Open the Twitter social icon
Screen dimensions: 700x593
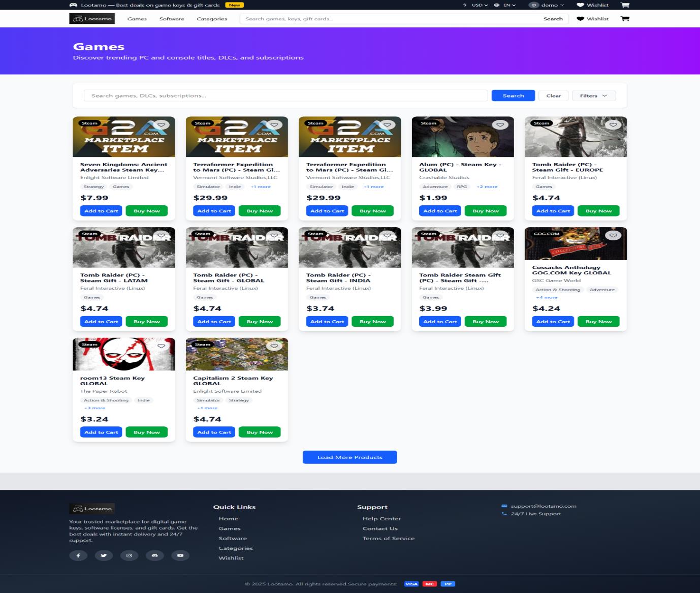[104, 555]
